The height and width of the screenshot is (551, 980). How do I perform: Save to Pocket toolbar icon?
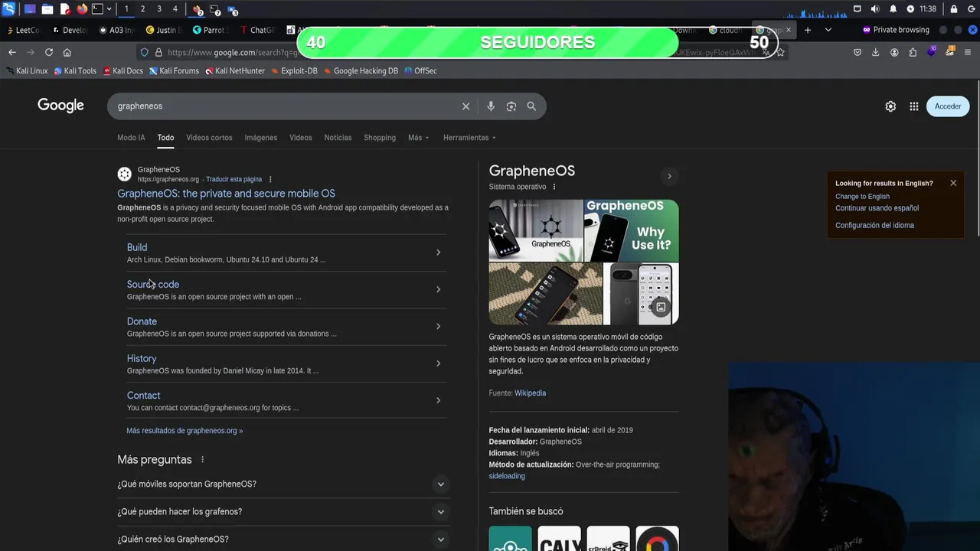857,52
